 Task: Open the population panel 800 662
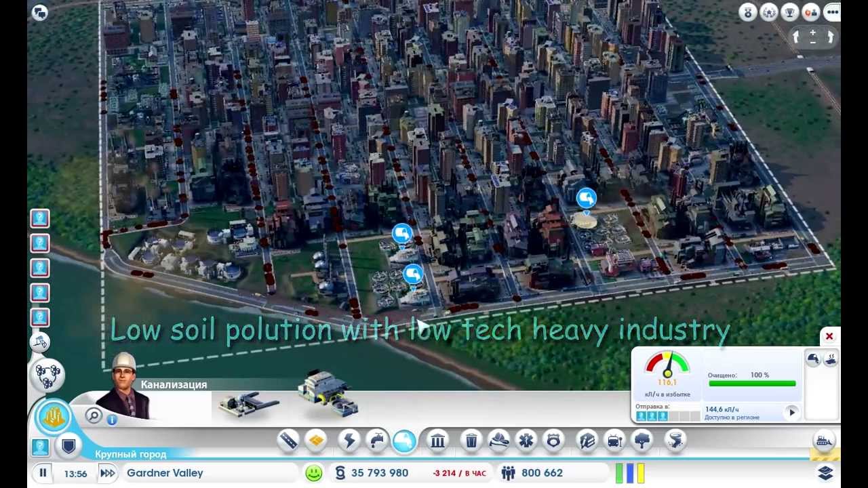pos(532,473)
